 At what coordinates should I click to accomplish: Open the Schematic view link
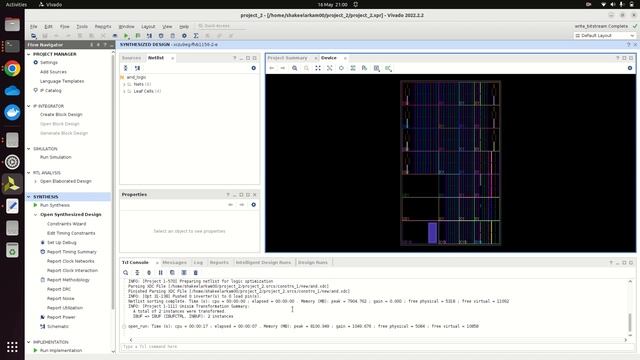tap(58, 327)
